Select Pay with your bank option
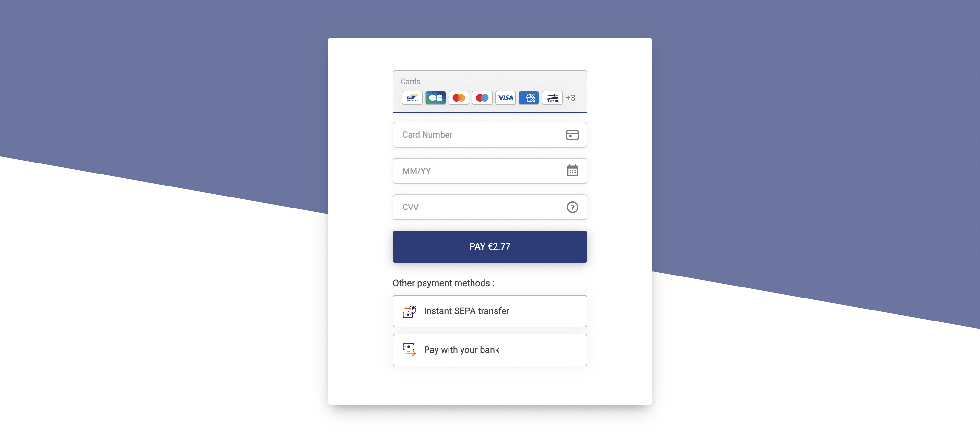This screenshot has width=980, height=439. [490, 350]
